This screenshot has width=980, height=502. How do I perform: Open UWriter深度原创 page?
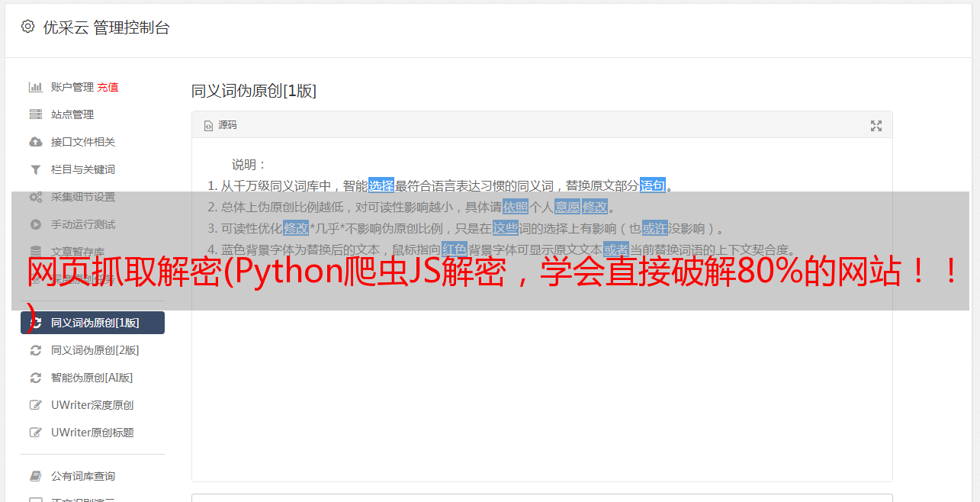pos(92,405)
